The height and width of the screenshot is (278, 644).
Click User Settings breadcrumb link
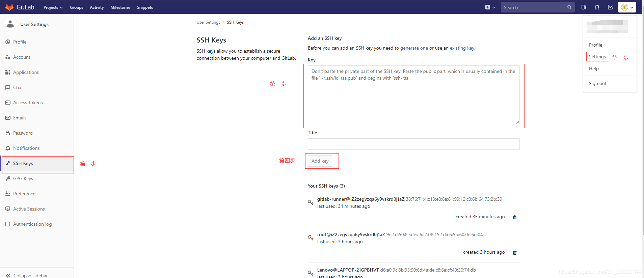tap(208, 22)
